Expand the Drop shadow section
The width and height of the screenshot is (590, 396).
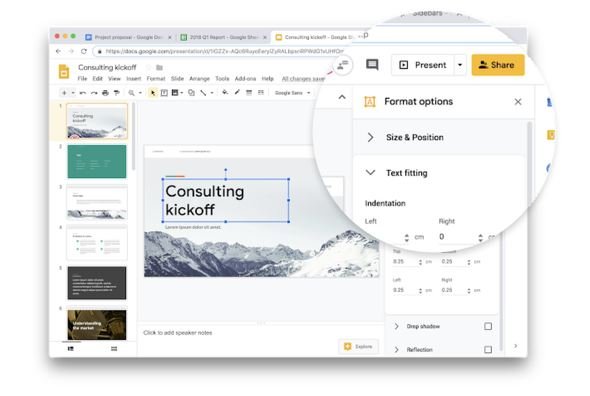pyautogui.click(x=397, y=326)
